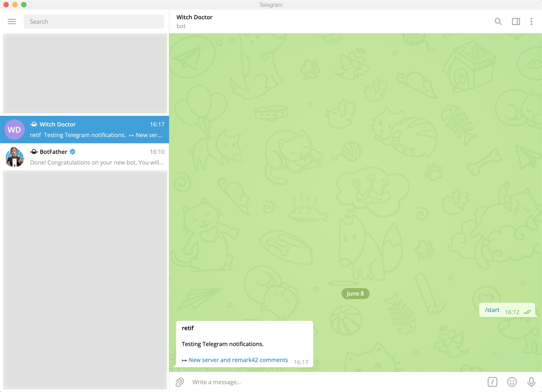Click the bot icon beside Witch Doctor
Viewport: 542px width, 392px height.
[x=34, y=124]
